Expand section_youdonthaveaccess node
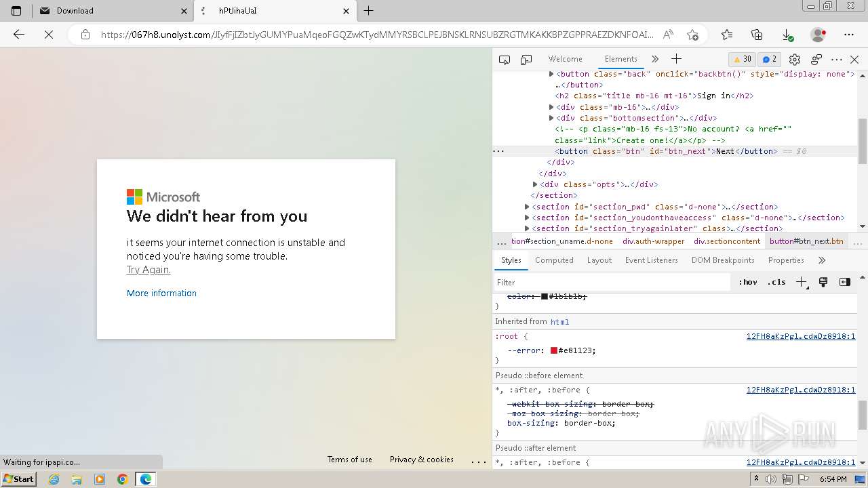This screenshot has height=488, width=868. tap(527, 218)
